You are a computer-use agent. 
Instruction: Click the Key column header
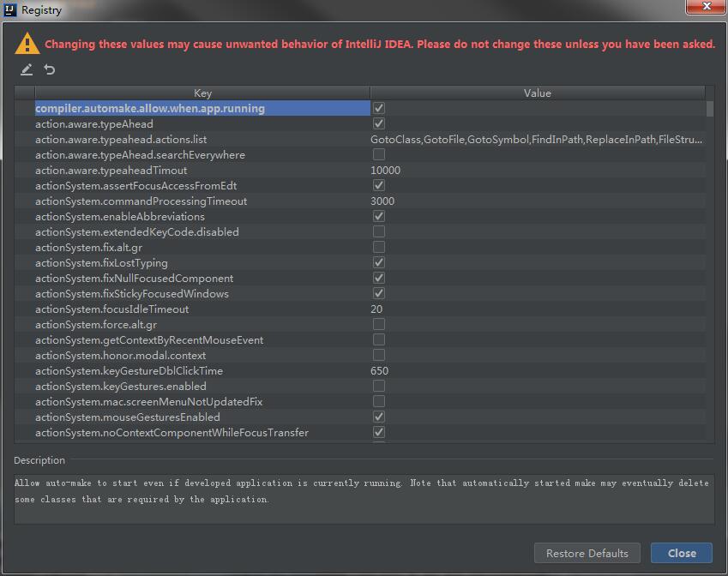coord(202,93)
